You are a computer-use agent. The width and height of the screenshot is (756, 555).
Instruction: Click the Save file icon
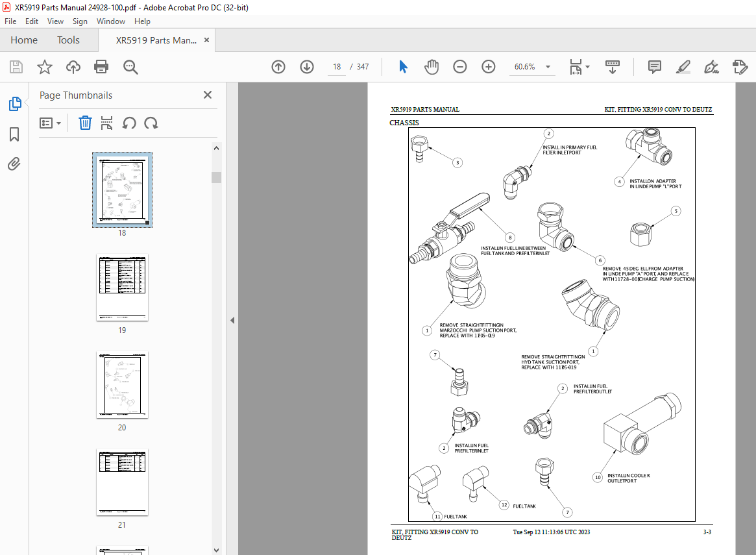click(x=16, y=67)
